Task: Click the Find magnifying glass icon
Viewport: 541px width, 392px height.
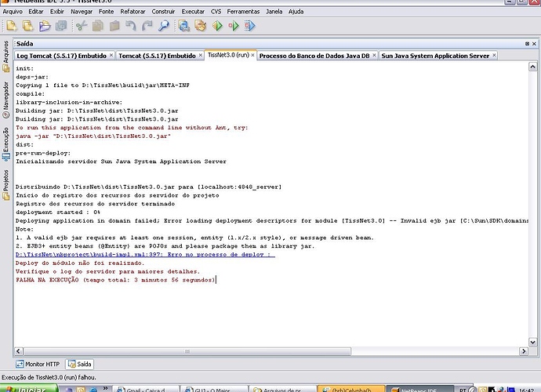Action: 163,26
